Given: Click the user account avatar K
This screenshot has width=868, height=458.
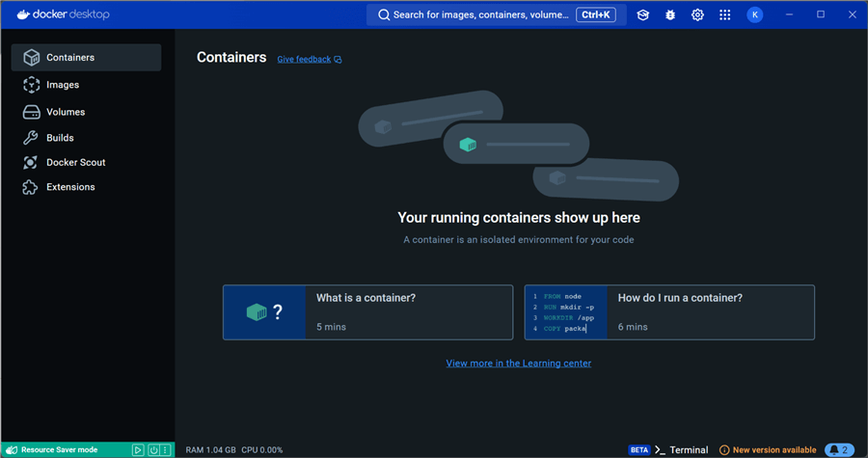Looking at the screenshot, I should 754,14.
